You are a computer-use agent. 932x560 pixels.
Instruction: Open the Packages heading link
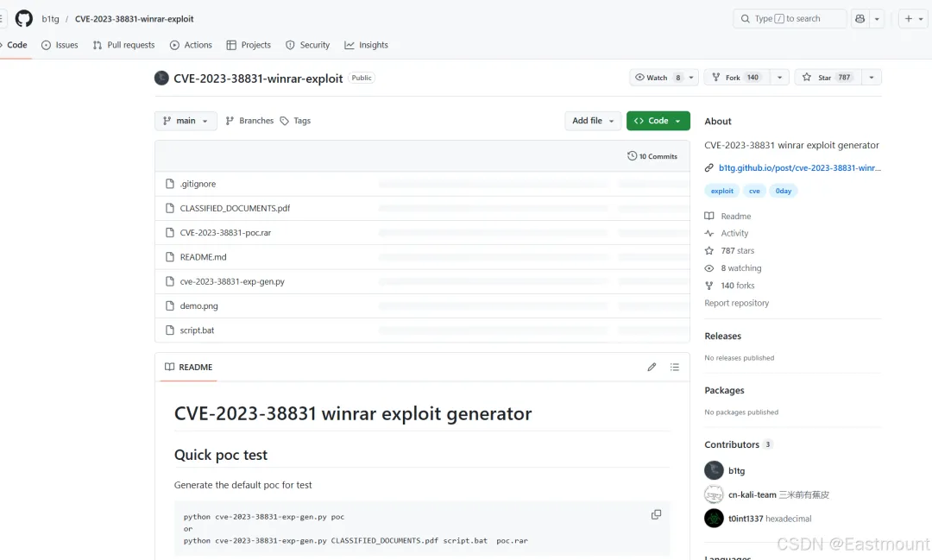pyautogui.click(x=724, y=390)
